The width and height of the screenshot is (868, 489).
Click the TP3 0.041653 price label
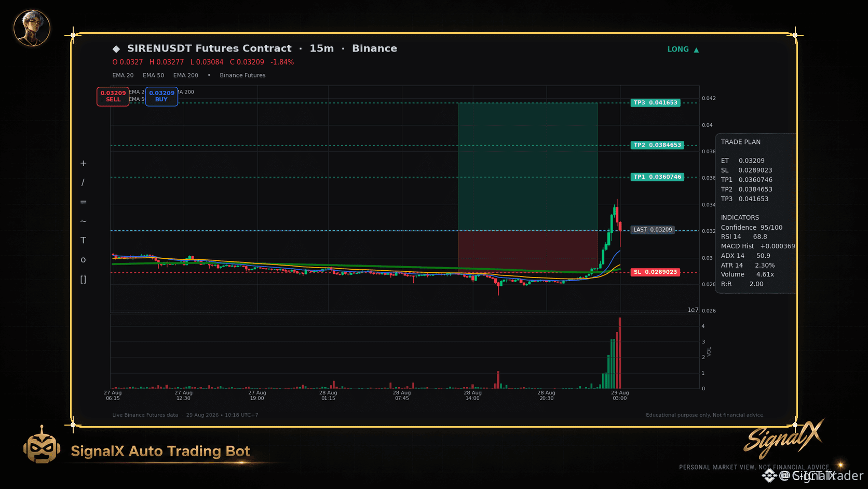click(x=656, y=103)
